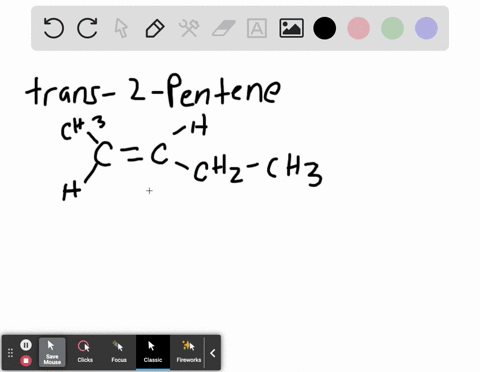Set pen color to green
This screenshot has width=480, height=372.
point(393,28)
